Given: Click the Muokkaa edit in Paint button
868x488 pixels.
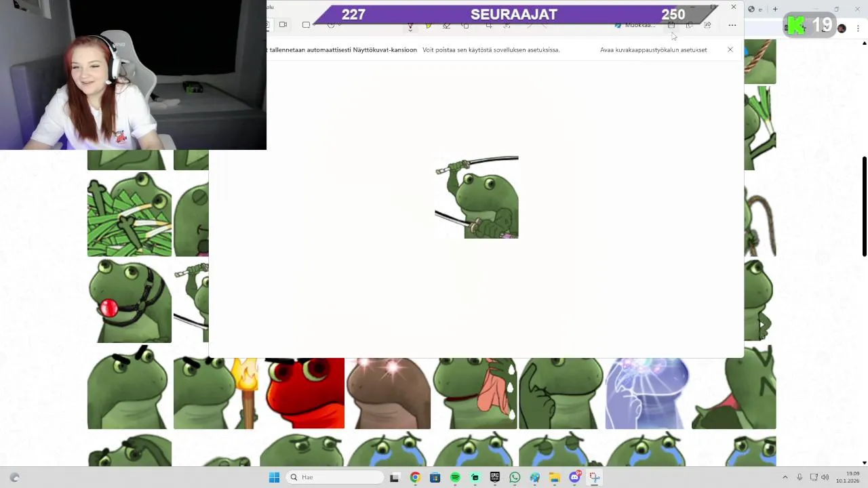Looking at the screenshot, I should pos(635,25).
